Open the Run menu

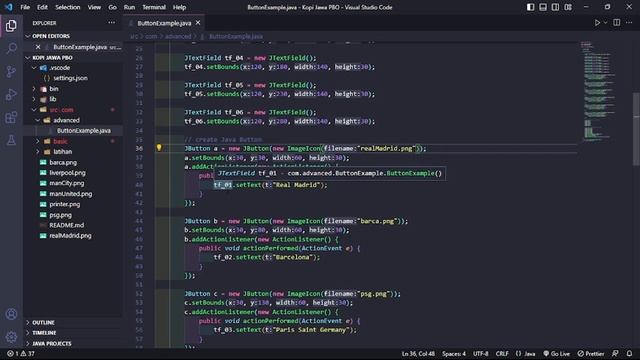click(129, 7)
